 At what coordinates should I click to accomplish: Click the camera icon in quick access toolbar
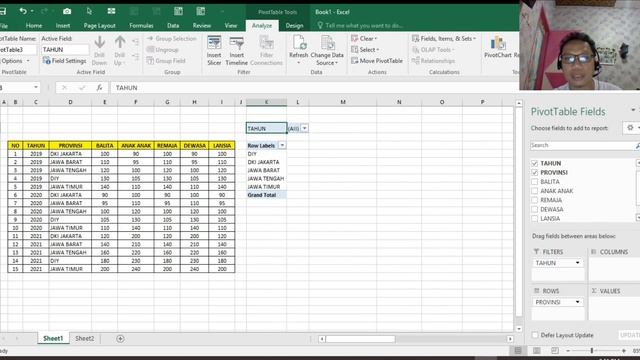click(67, 11)
